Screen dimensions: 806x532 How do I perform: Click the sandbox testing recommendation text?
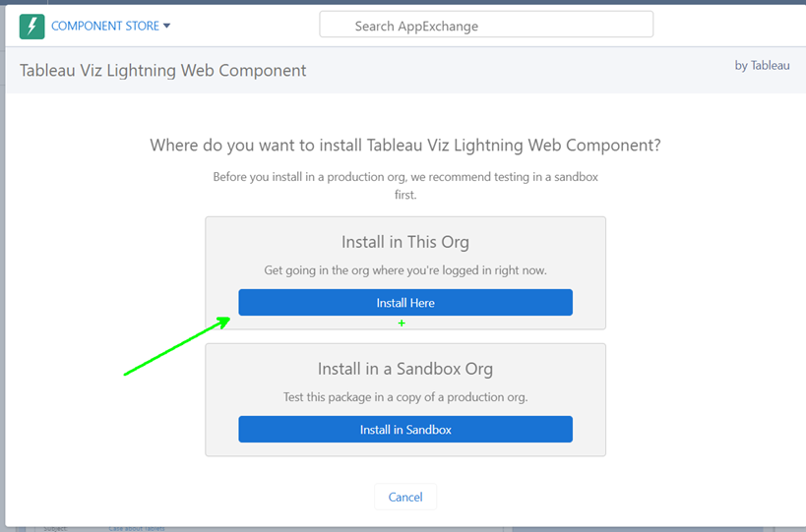point(404,186)
